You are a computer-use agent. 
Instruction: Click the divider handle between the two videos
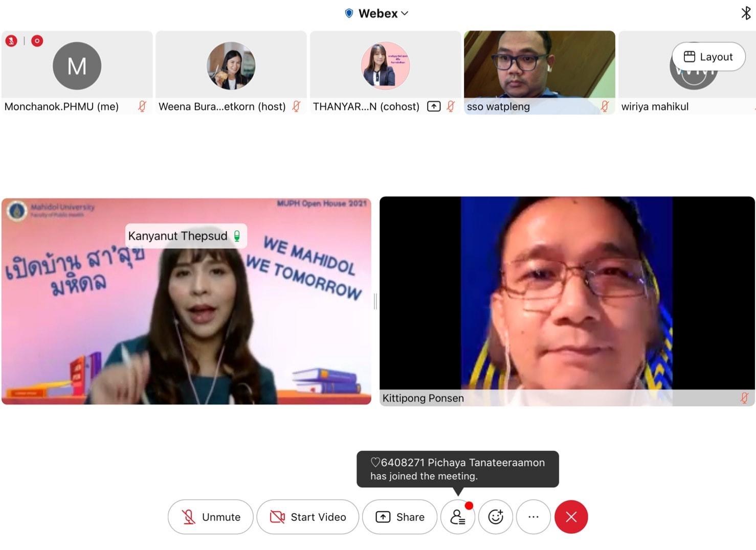pos(375,302)
